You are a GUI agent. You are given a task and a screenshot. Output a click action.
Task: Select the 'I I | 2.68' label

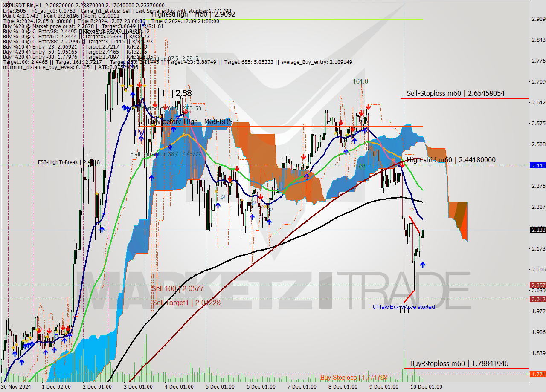coord(177,93)
